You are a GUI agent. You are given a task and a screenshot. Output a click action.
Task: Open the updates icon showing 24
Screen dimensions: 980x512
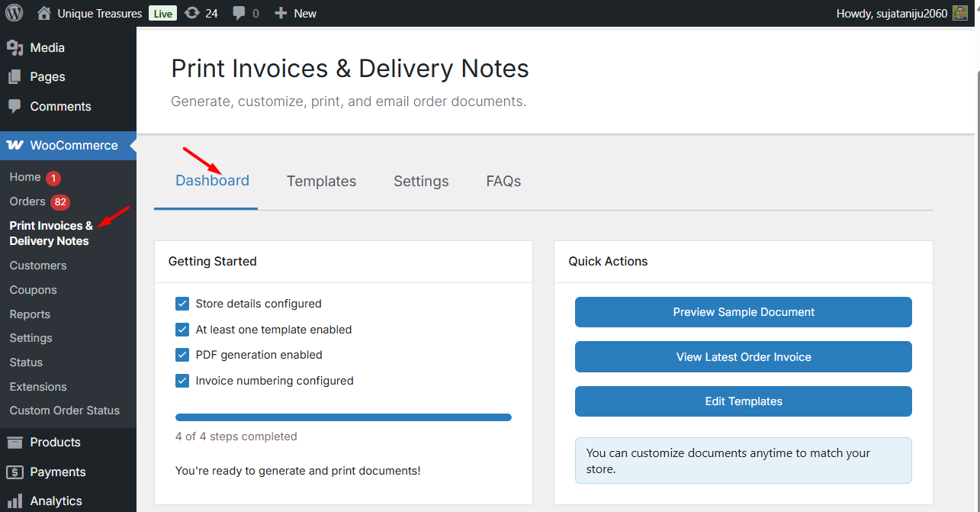192,13
